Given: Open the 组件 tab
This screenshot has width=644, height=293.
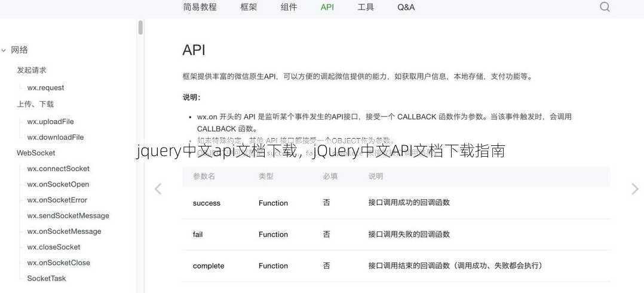Looking at the screenshot, I should coord(289,7).
